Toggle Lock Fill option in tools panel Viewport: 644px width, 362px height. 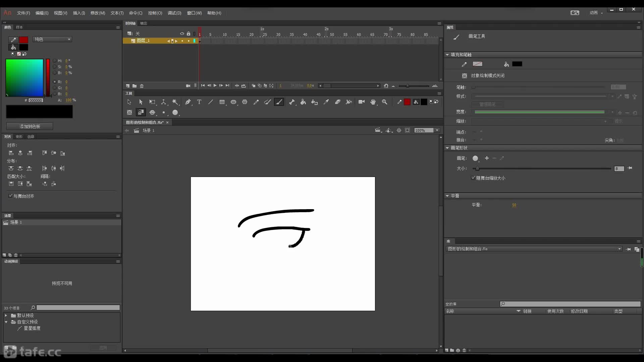point(141,113)
